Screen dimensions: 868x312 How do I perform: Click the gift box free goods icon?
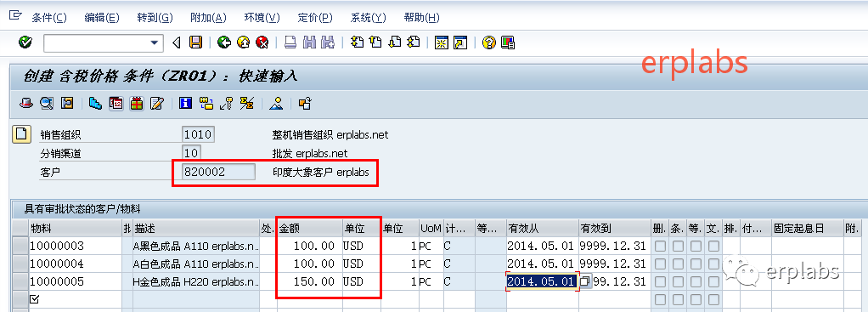137,103
